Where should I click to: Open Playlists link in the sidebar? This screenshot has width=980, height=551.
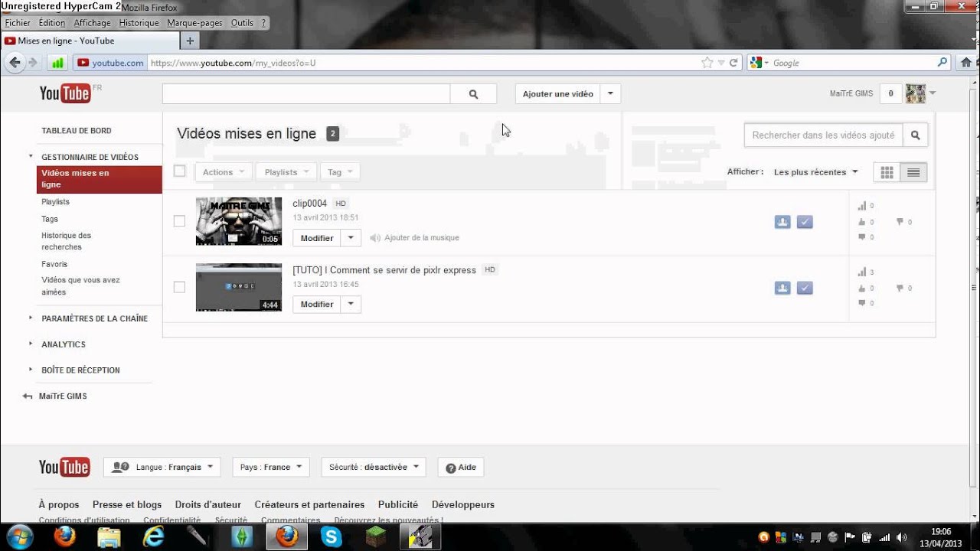pyautogui.click(x=55, y=202)
